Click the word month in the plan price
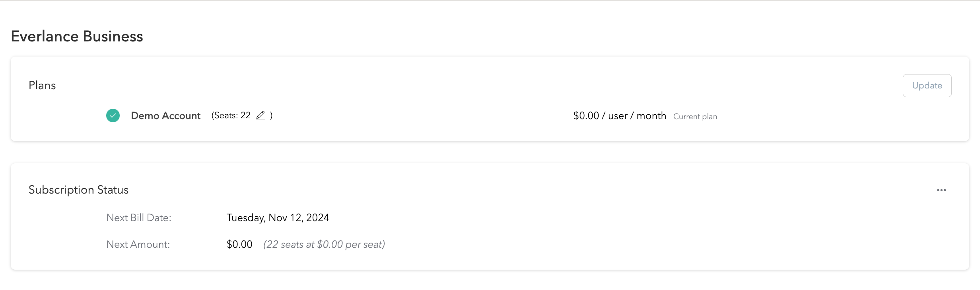Screen dimensions: 980x290 coord(651,116)
